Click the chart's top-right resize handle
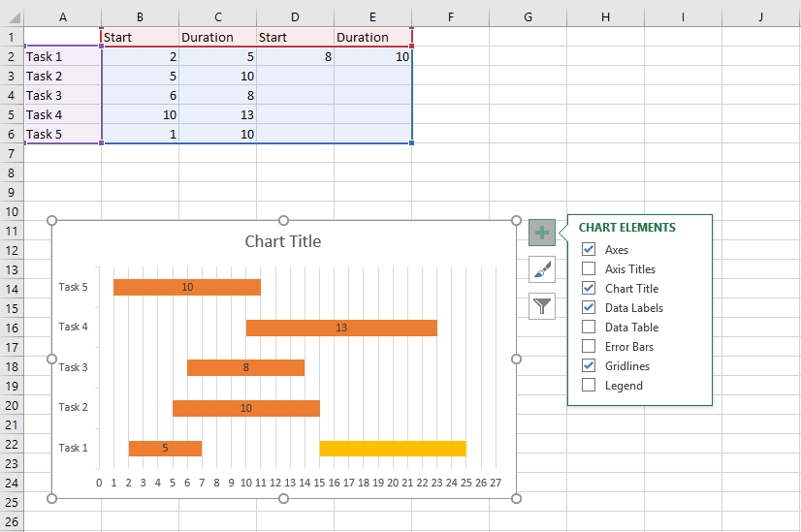The width and height of the screenshot is (801, 532). (x=516, y=221)
